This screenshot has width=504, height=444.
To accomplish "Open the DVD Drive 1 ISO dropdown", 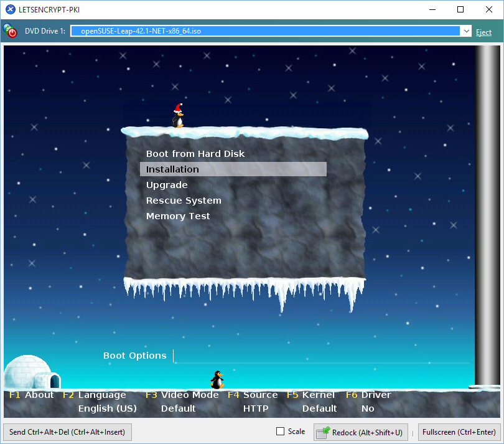I will coord(466,31).
